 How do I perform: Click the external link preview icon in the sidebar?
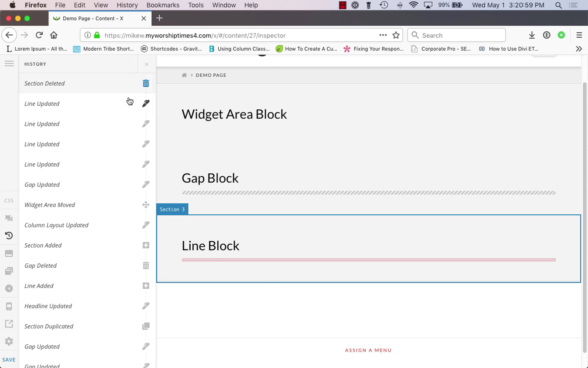coord(9,324)
